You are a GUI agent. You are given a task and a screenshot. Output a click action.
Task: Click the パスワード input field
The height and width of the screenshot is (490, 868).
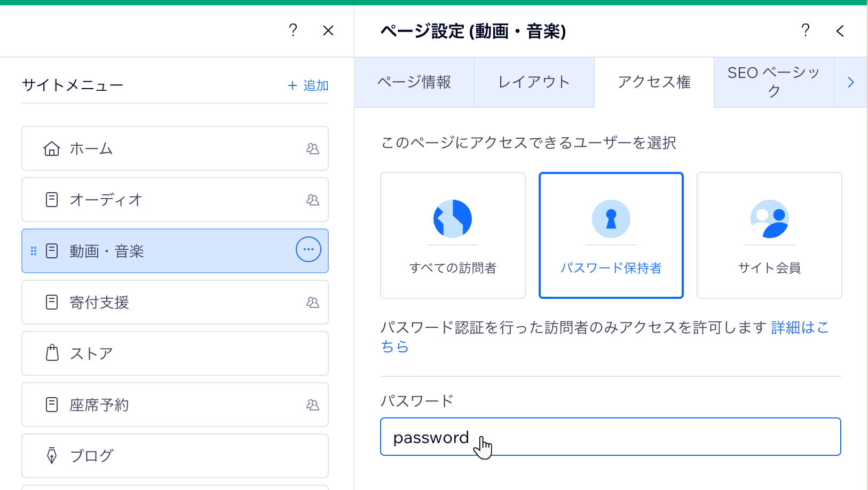coord(611,437)
